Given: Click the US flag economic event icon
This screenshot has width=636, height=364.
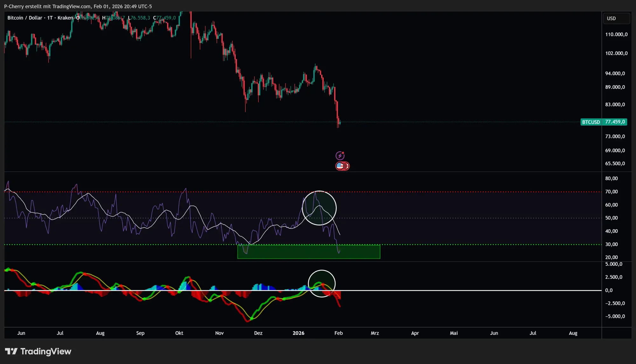Looking at the screenshot, I should tap(340, 166).
